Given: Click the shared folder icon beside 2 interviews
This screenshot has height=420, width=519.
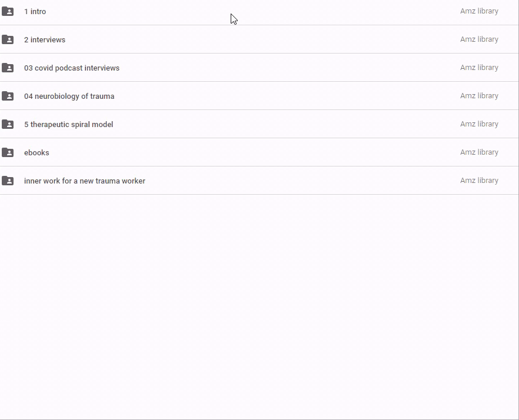Looking at the screenshot, I should click(x=8, y=39).
